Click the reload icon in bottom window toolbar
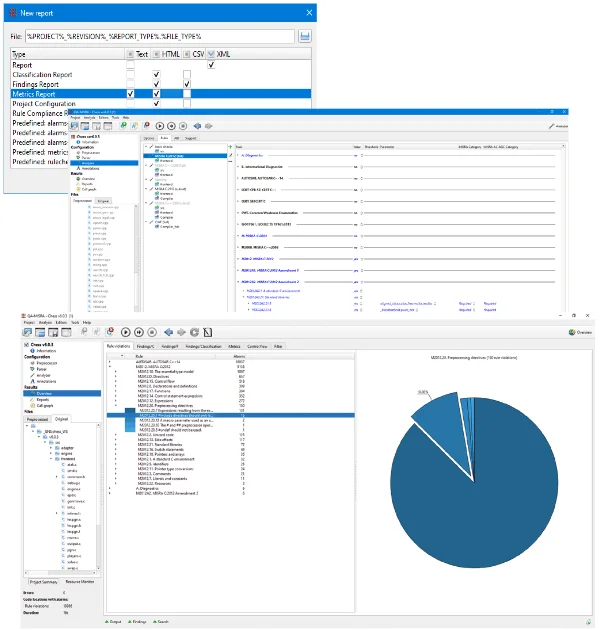603x630 pixels. point(194,332)
